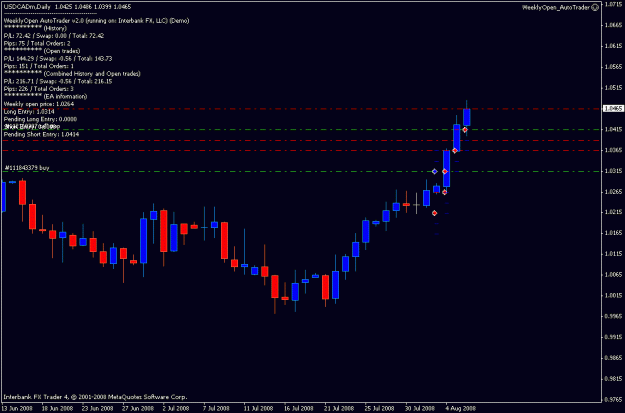Click the 1.0315 price scale label
This screenshot has width=625, height=413.
(x=614, y=171)
